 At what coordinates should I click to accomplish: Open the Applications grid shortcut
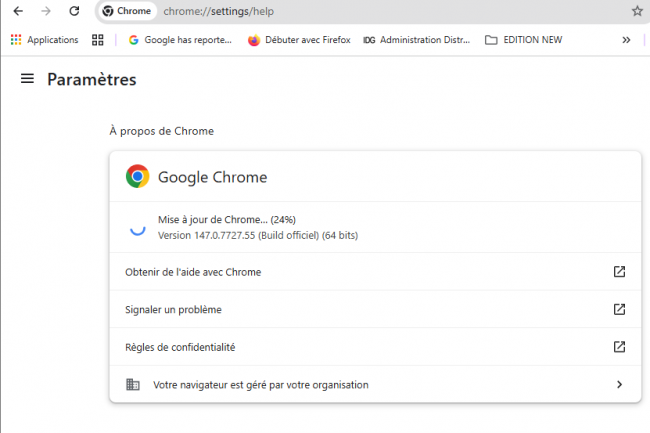click(x=44, y=40)
